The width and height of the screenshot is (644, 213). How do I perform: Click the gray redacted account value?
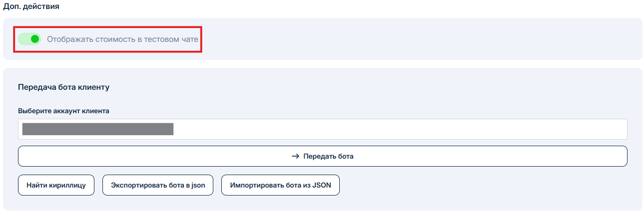coord(98,129)
